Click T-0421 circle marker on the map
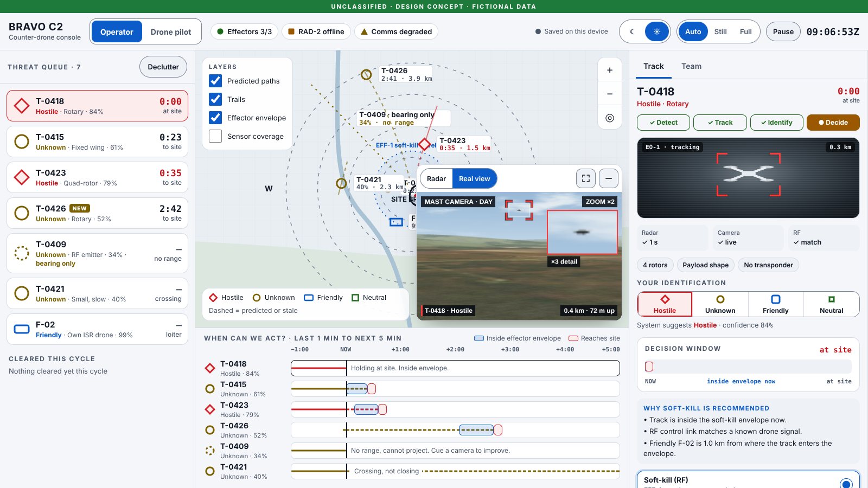The height and width of the screenshot is (488, 868). point(341,183)
